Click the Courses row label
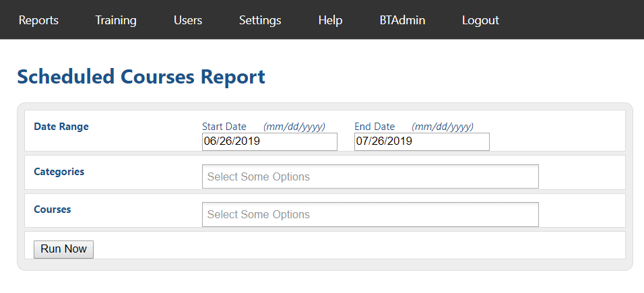Image resolution: width=644 pixels, height=293 pixels. coord(52,209)
